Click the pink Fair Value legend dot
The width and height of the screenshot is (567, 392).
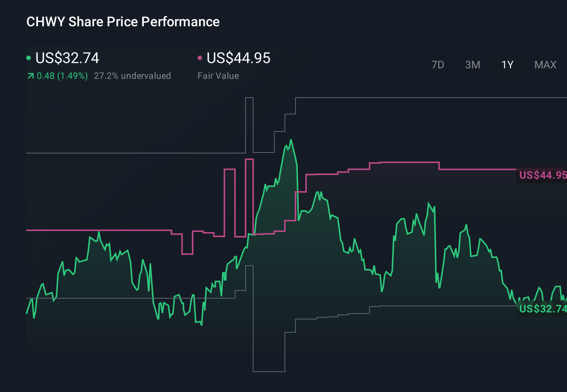tap(200, 57)
